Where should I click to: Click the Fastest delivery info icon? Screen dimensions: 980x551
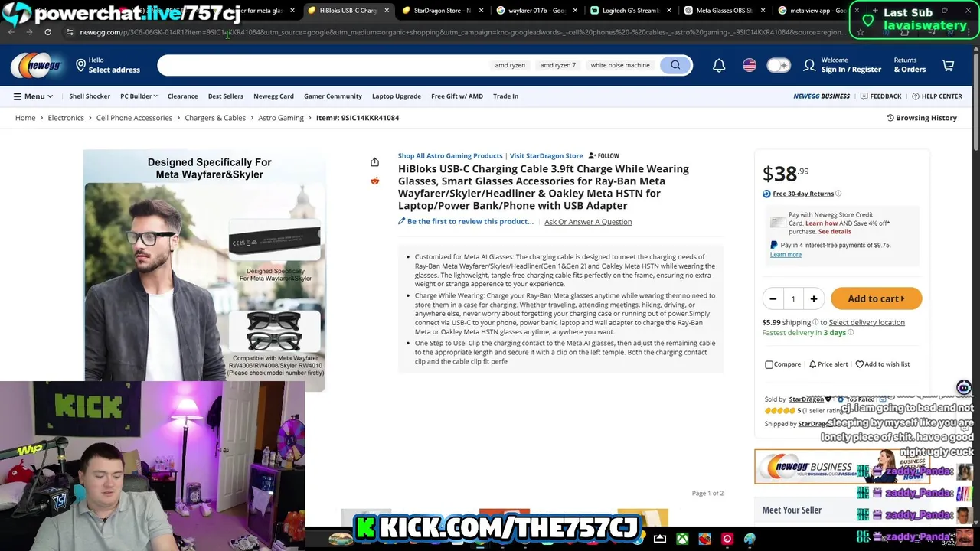[x=851, y=332]
